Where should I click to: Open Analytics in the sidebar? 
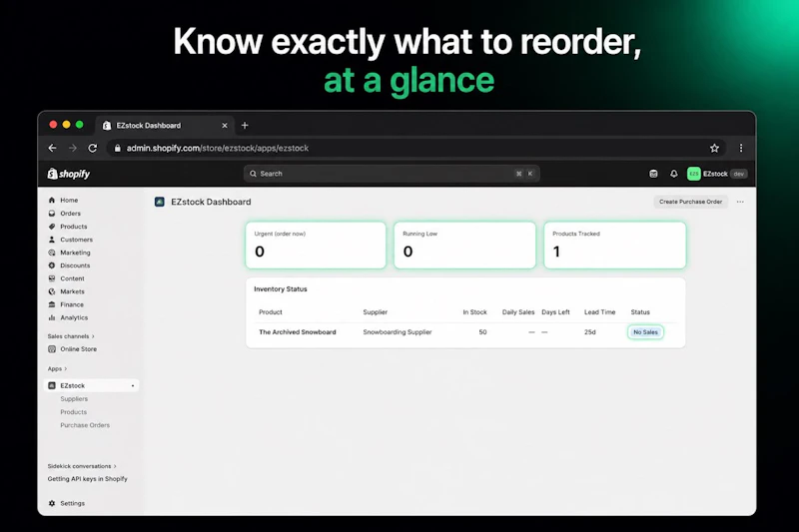[x=74, y=317]
